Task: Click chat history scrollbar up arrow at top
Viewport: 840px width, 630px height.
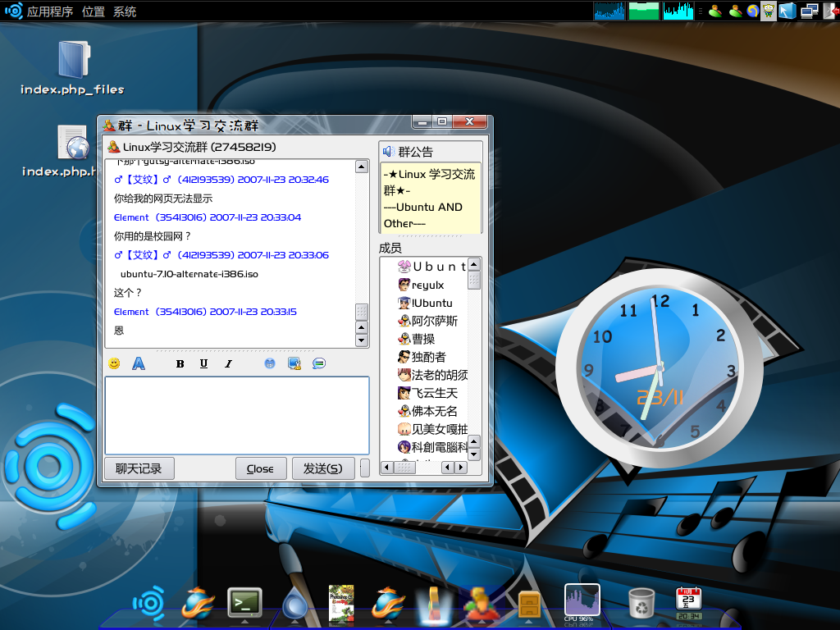Action: (362, 167)
